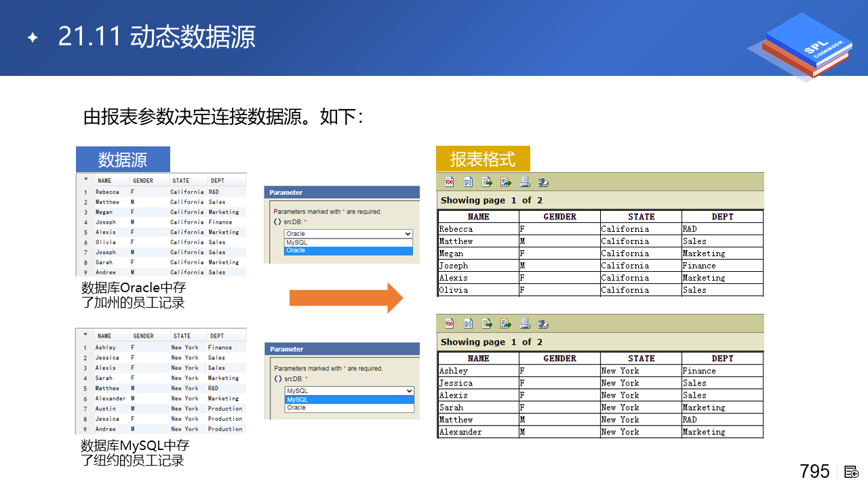The width and height of the screenshot is (868, 488).
Task: Open table of contents in California report viewer
Action: point(449,182)
